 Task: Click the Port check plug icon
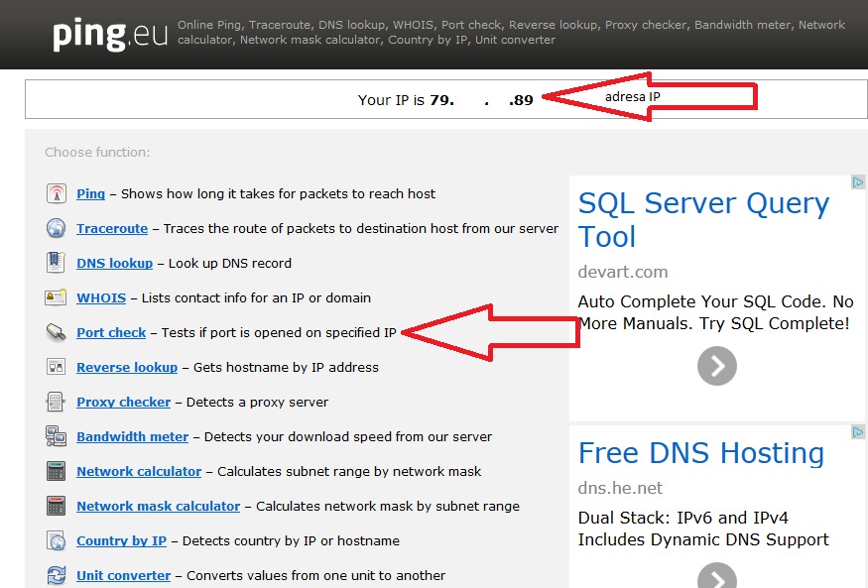click(57, 332)
